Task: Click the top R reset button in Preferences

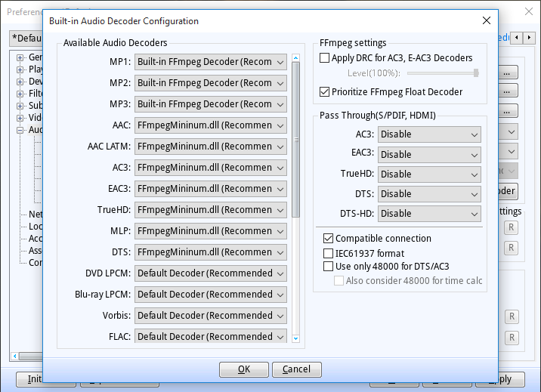Action: pyautogui.click(x=512, y=227)
